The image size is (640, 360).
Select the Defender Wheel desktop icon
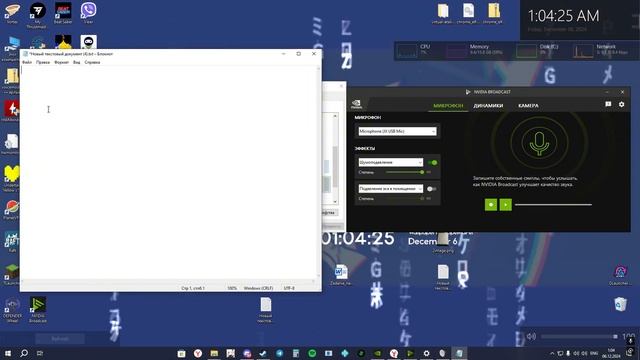point(12,309)
